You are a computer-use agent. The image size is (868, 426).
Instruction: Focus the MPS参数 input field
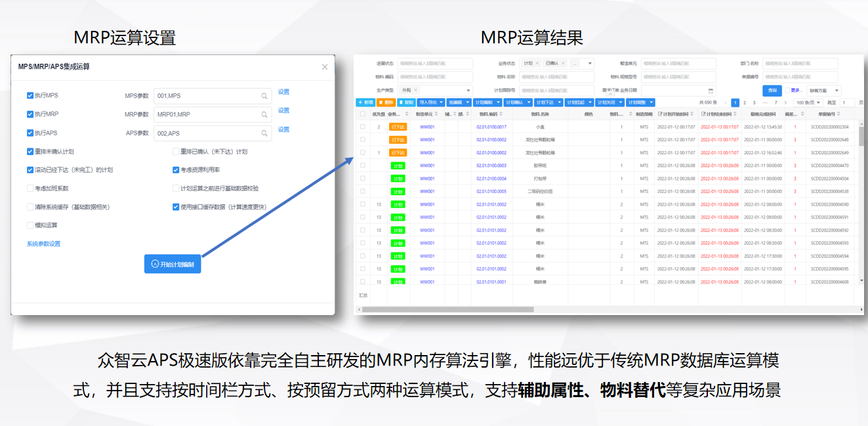coord(212,96)
